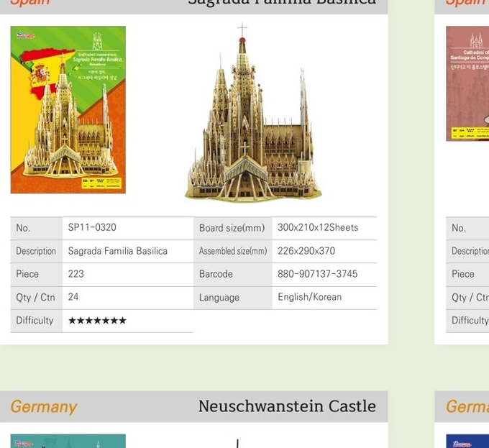Select board size 300x210x12Sheets

coord(318,227)
